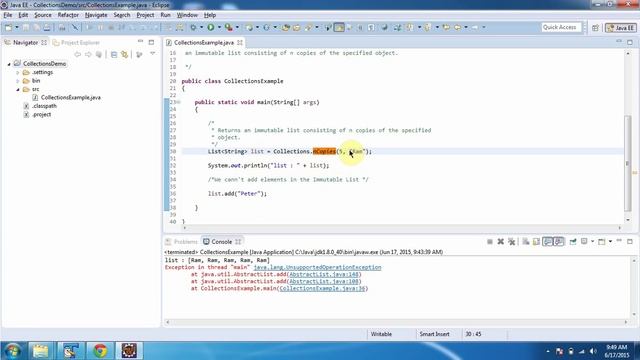Click Back navigation arrow in main toolbar
Image resolution: width=640 pixels, height=360 pixels.
457,27
